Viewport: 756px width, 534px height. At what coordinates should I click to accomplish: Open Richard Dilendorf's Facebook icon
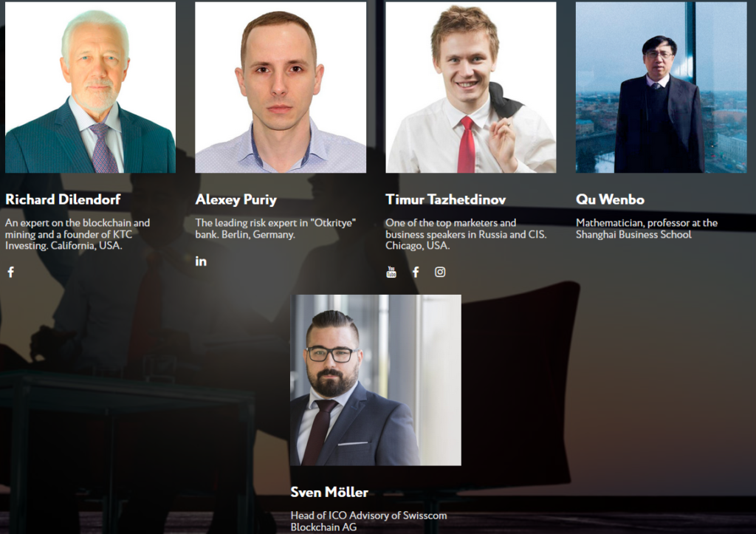[10, 272]
